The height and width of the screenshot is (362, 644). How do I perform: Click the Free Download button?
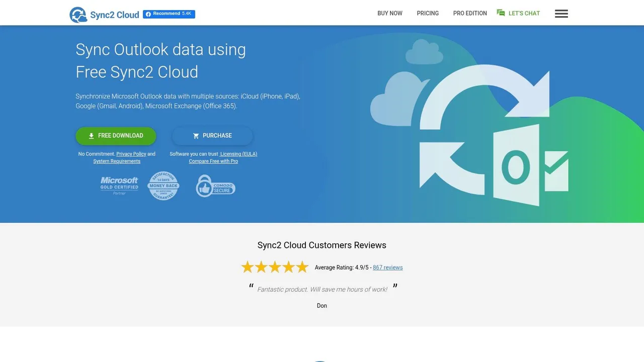coord(116,136)
